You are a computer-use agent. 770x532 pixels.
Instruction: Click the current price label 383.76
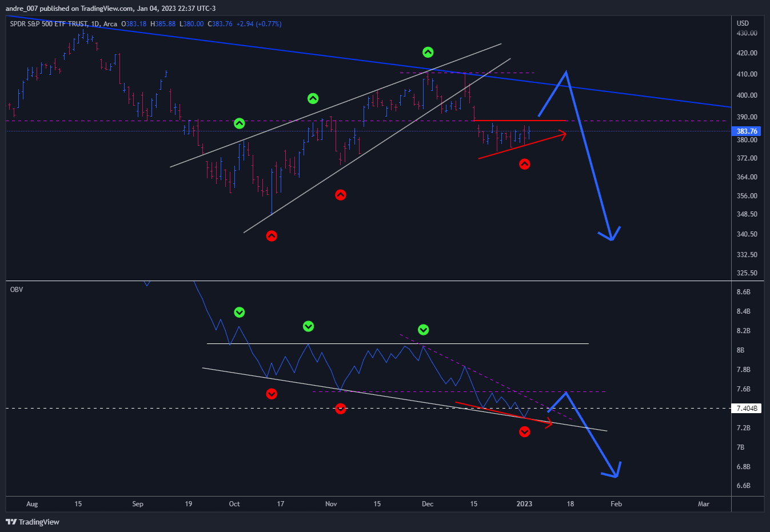click(x=747, y=131)
